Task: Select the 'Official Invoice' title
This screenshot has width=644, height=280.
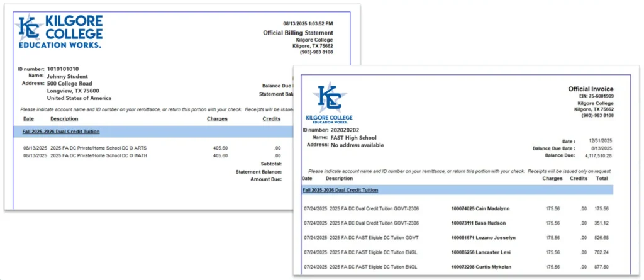Action: pyautogui.click(x=591, y=89)
